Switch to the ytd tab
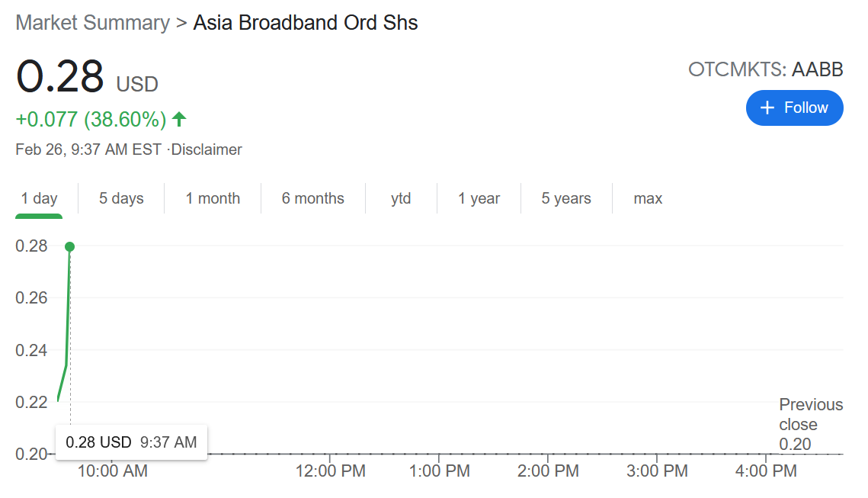This screenshot has height=498, width=868. pyautogui.click(x=401, y=198)
